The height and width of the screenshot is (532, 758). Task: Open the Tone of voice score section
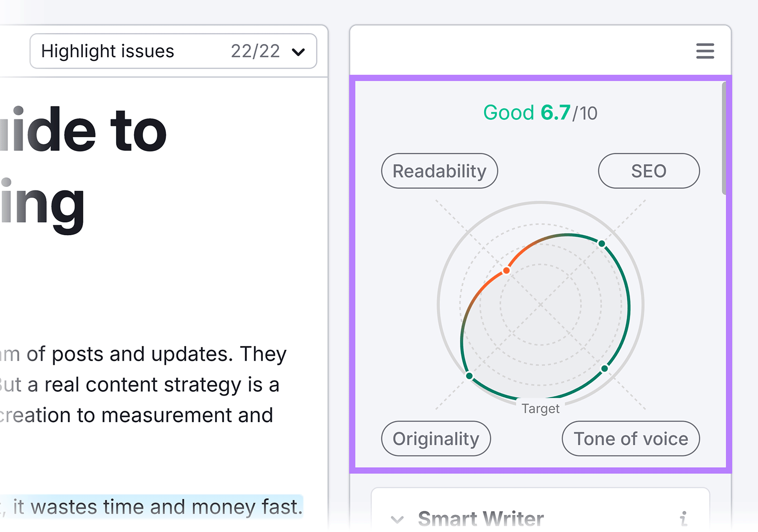(x=630, y=439)
